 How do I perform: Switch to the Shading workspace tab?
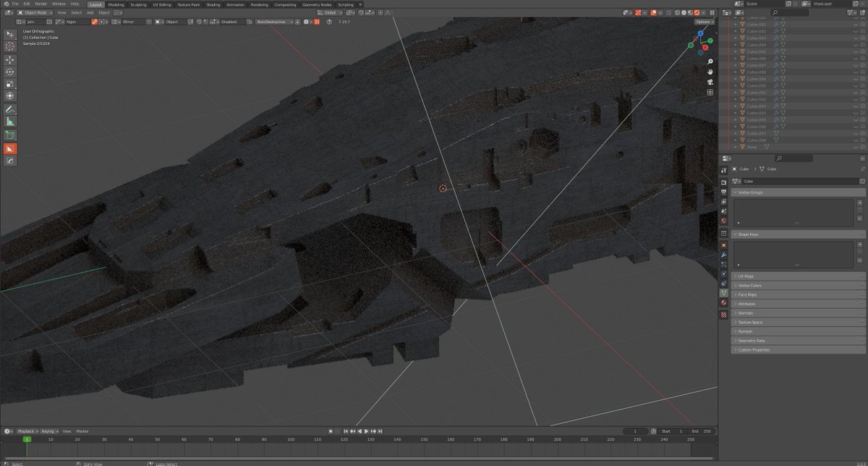point(213,4)
